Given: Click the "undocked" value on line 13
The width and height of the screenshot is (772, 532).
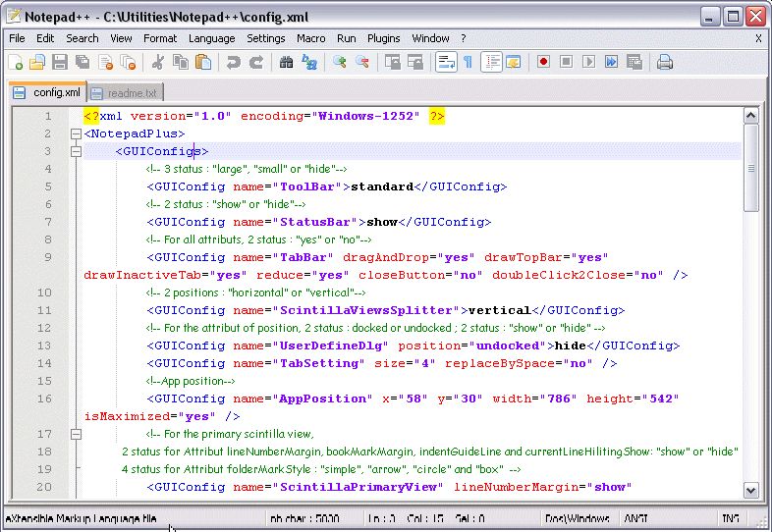Looking at the screenshot, I should coord(507,346).
